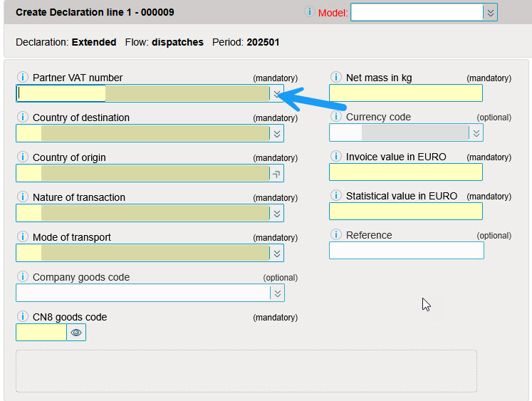The image size is (532, 401).
Task: Click the info icon next to Model
Action: click(309, 12)
